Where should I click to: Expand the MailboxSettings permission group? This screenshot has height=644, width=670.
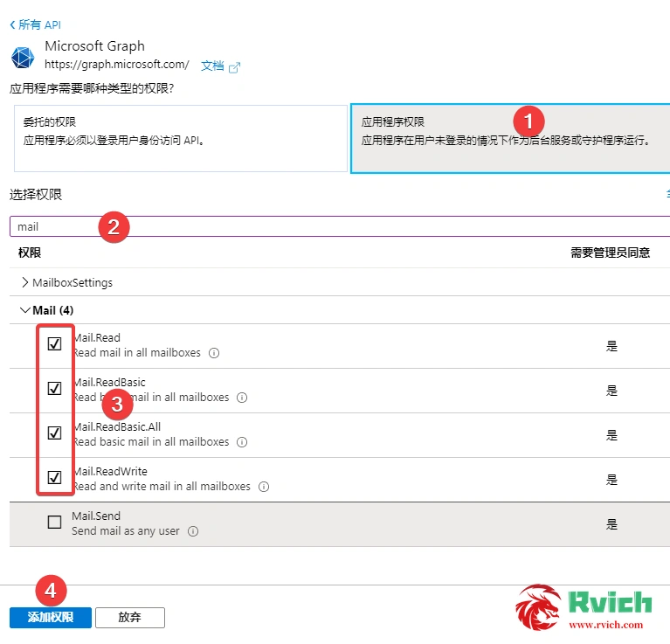pos(24,282)
